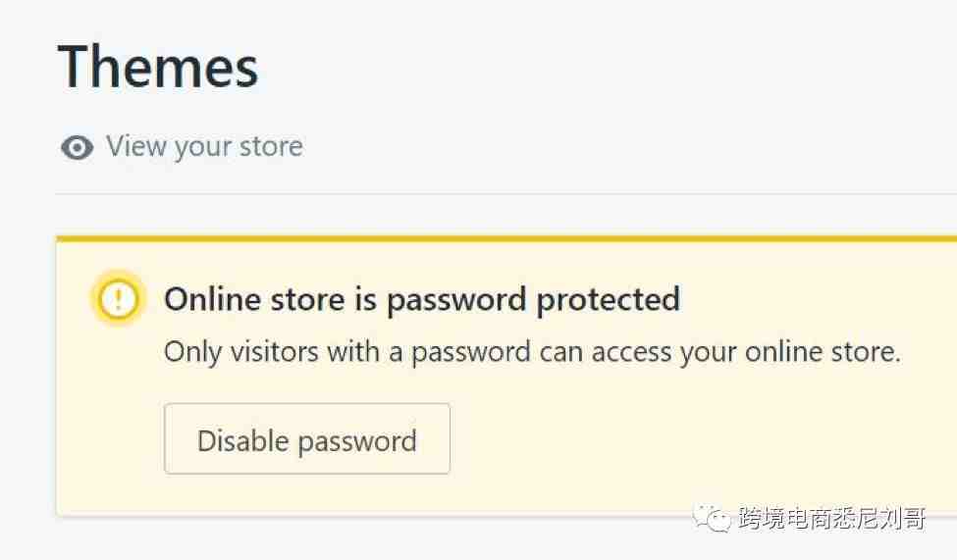Click the word 'visitors' in the banner description

(x=274, y=351)
